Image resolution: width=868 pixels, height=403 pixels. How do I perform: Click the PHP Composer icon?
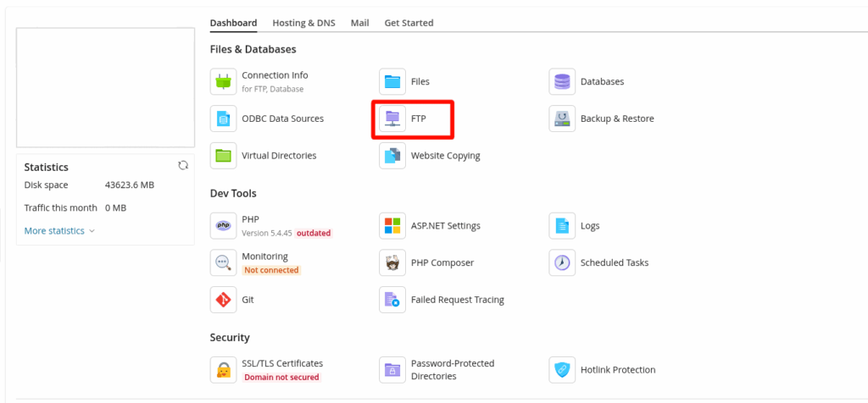pos(392,262)
